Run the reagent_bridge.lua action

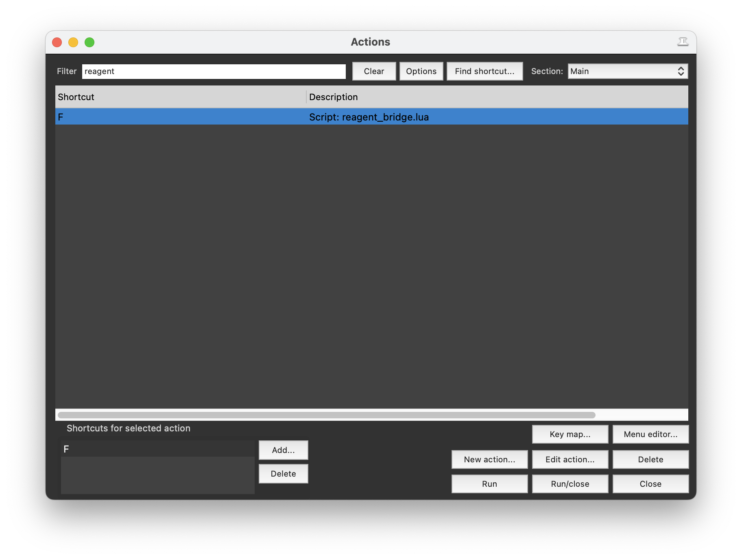489,484
